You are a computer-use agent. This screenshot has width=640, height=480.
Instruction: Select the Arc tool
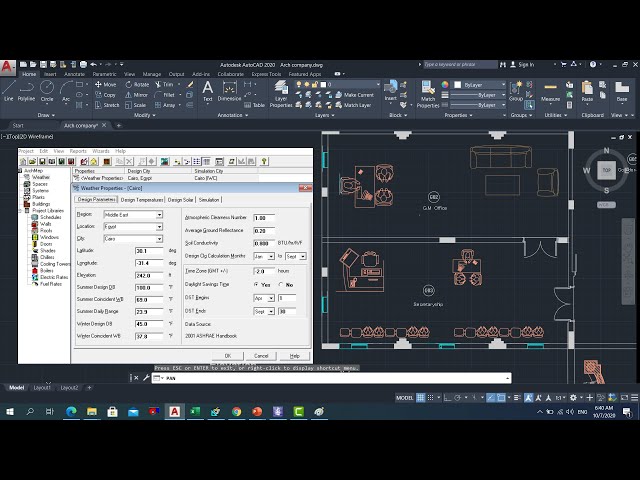click(x=66, y=91)
